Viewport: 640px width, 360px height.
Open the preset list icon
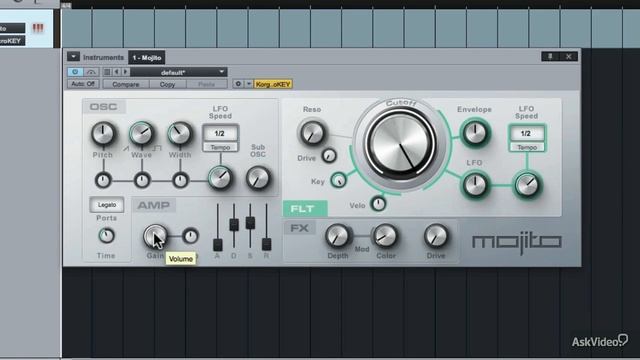click(x=107, y=72)
